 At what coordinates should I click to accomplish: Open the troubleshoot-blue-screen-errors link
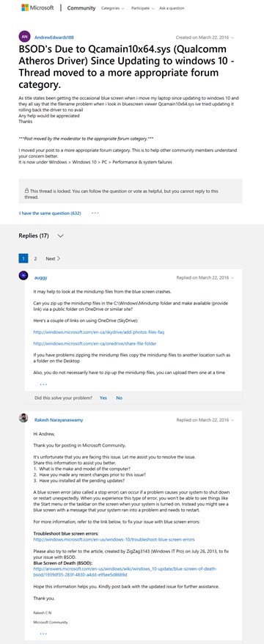pyautogui.click(x=114, y=539)
